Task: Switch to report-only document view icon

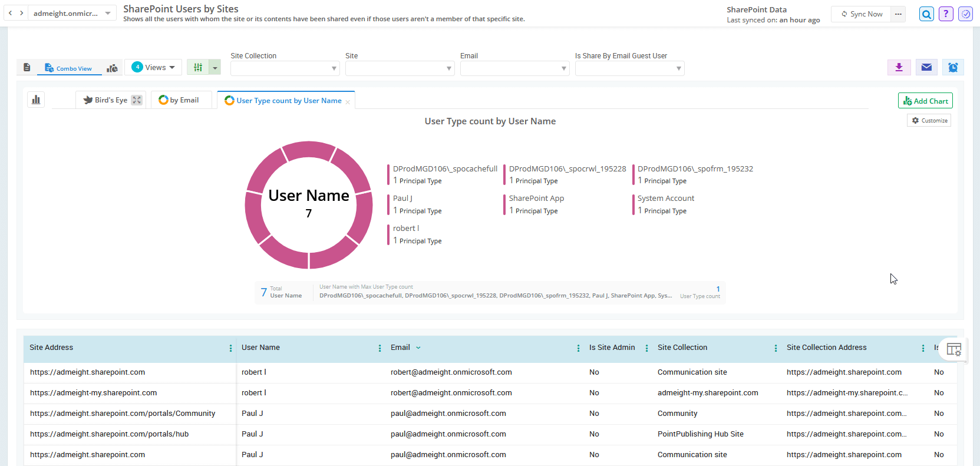Action: (27, 68)
